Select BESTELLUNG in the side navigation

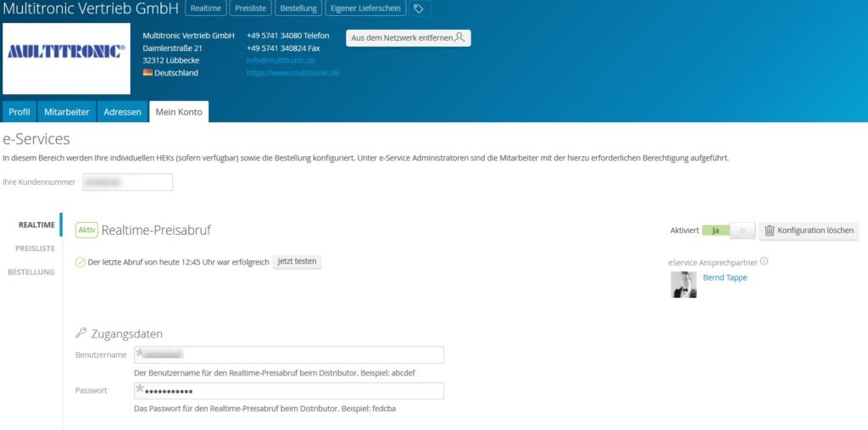[x=31, y=272]
